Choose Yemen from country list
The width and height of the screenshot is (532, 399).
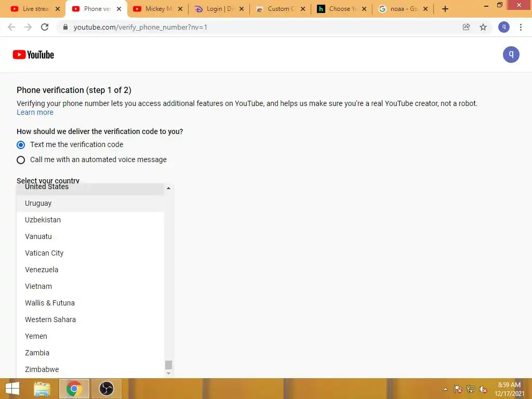click(x=90, y=336)
